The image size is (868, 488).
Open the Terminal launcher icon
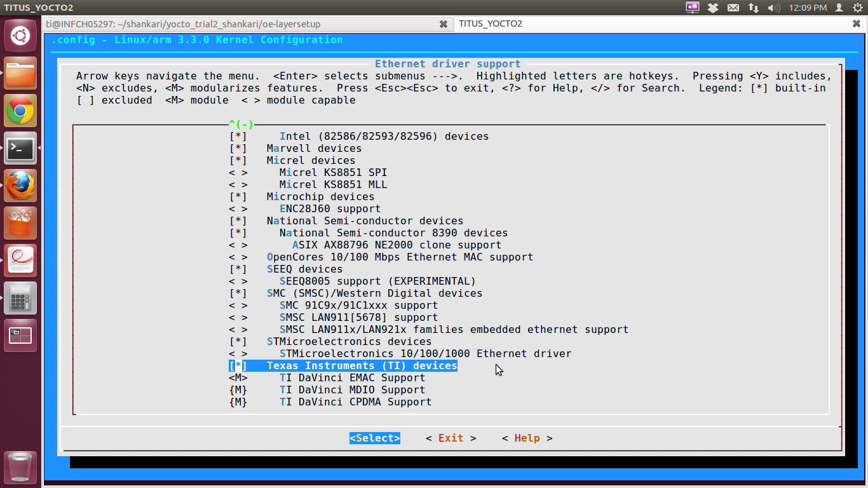(x=20, y=149)
